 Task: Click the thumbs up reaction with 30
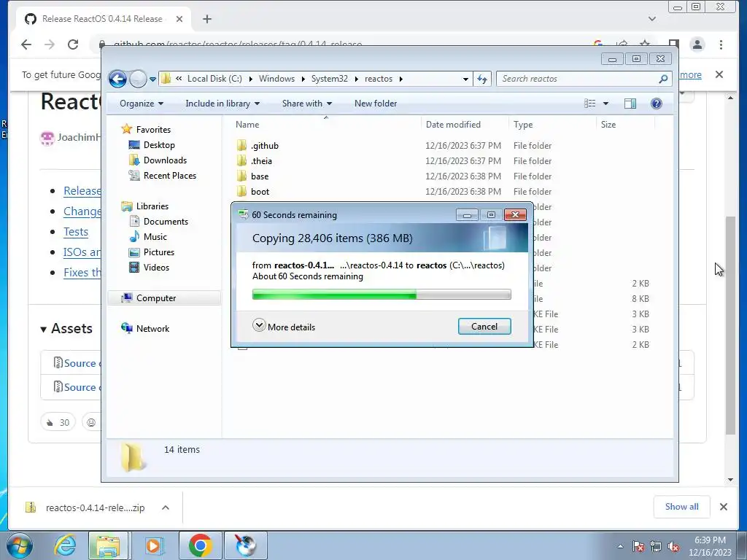tap(58, 422)
